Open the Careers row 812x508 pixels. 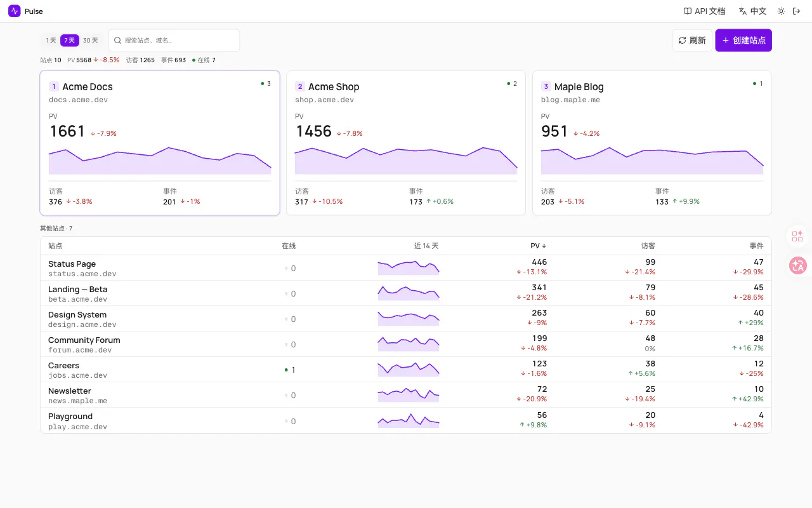point(406,370)
